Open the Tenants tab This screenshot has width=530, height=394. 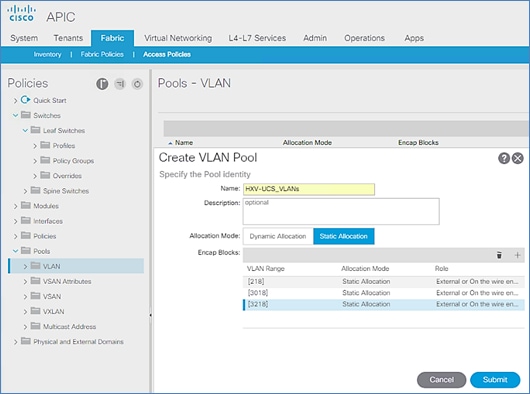pyautogui.click(x=68, y=38)
